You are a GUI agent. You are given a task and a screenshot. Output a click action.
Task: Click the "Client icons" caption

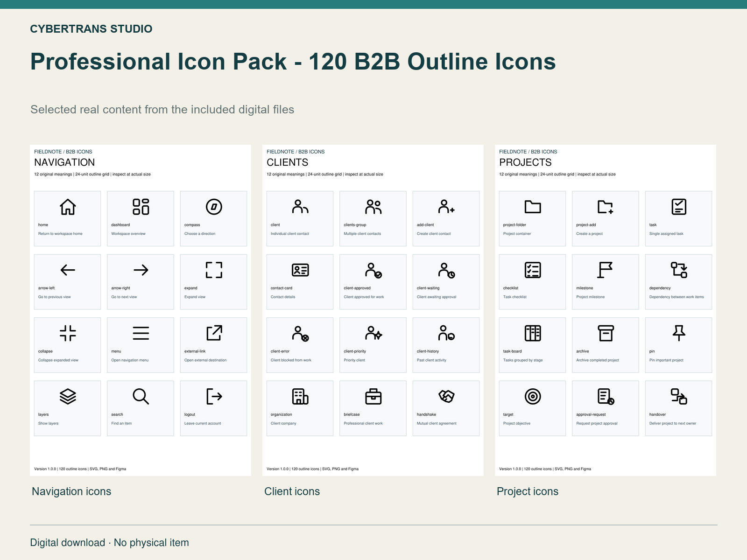pyautogui.click(x=292, y=491)
